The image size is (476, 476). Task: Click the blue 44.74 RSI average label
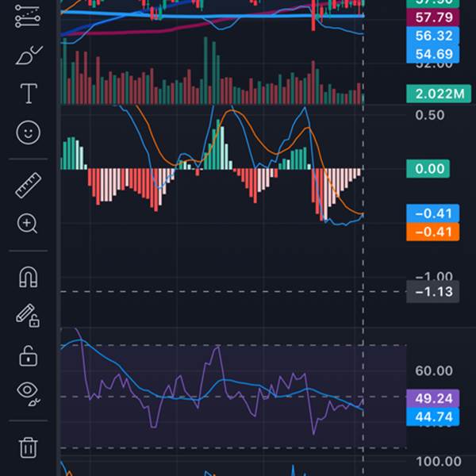point(433,416)
